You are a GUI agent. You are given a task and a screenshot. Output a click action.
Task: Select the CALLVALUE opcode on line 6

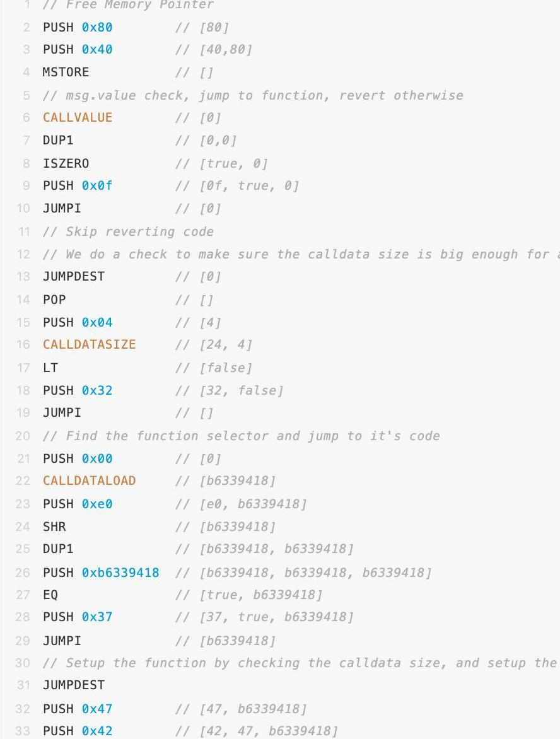tap(78, 117)
